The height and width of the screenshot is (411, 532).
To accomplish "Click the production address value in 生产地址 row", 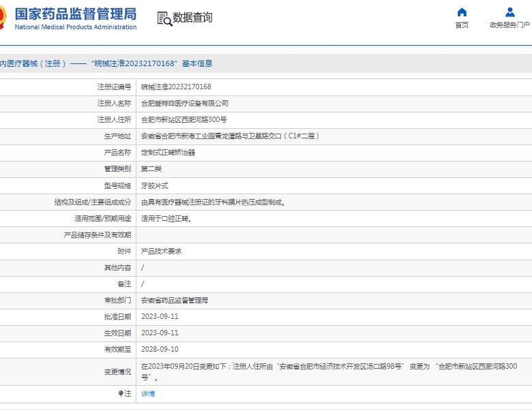I will 230,136.
